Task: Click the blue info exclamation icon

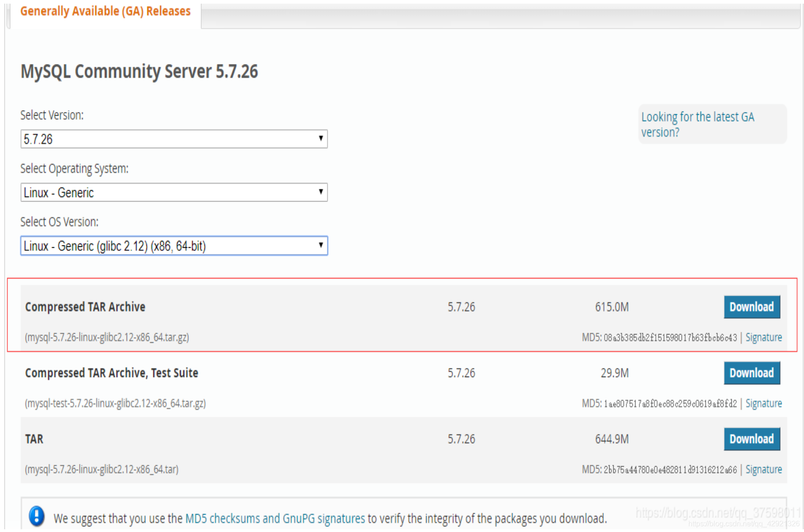Action: 37,516
